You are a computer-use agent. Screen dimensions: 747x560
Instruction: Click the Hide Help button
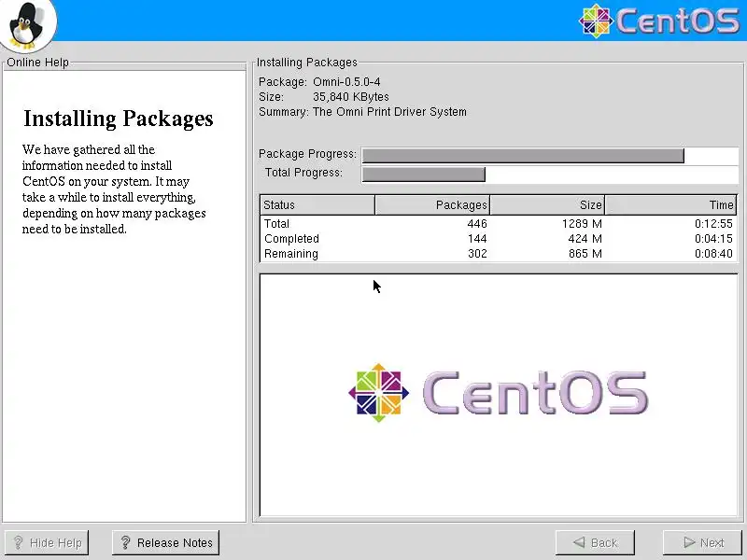click(x=46, y=542)
